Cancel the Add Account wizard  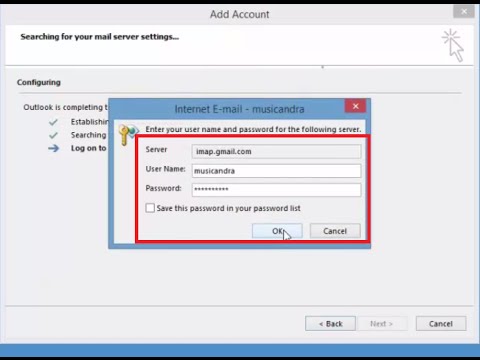coord(441,324)
